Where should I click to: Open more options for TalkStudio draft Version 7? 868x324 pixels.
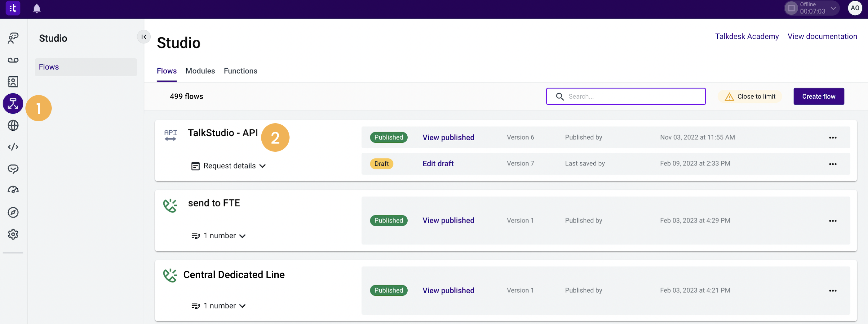coord(833,164)
